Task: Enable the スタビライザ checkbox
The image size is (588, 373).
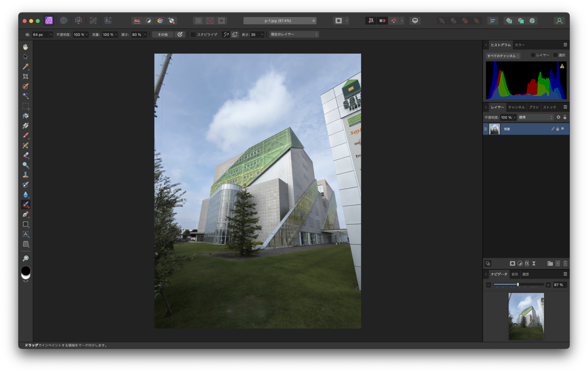Action: tap(193, 35)
